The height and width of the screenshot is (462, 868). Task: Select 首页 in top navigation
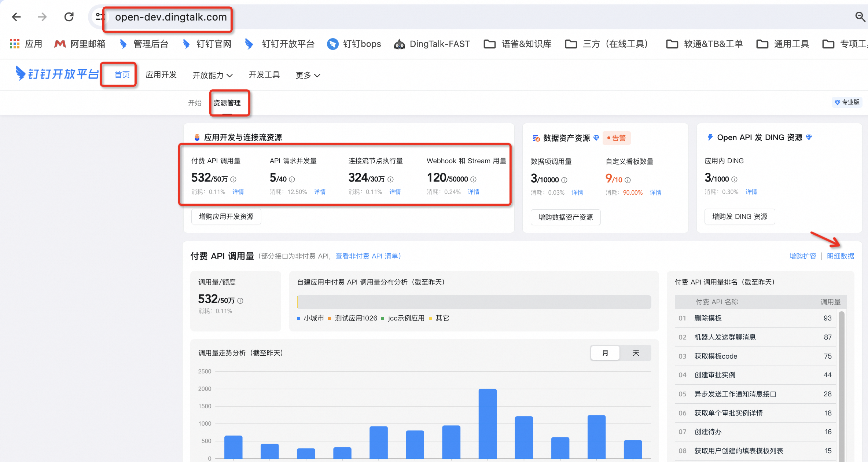click(x=122, y=75)
